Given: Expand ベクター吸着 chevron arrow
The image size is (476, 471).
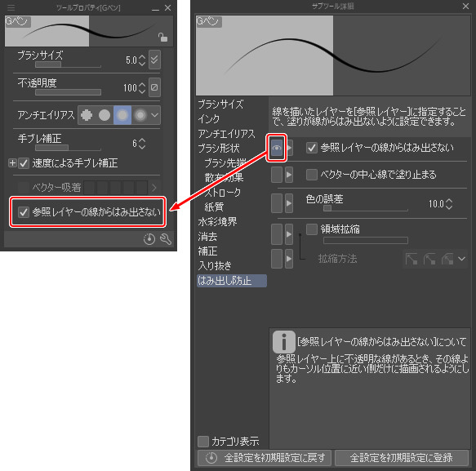Looking at the screenshot, I should pos(154,188).
